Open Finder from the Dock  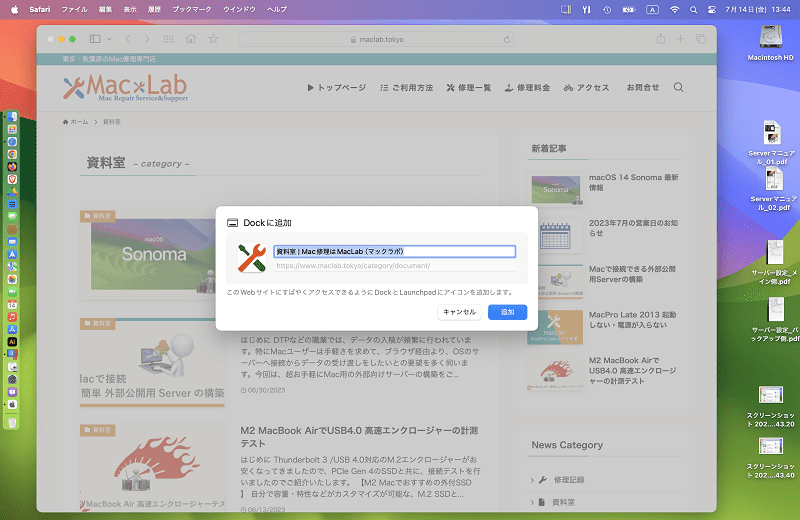12,117
